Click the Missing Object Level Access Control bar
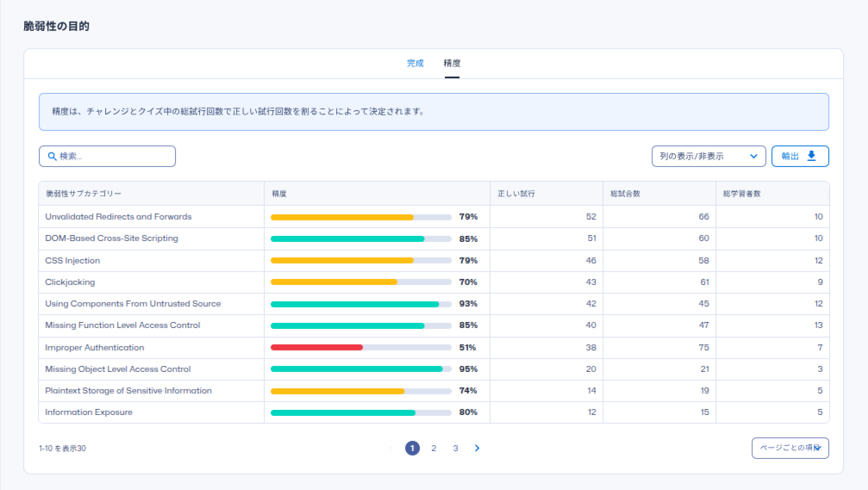 (356, 369)
